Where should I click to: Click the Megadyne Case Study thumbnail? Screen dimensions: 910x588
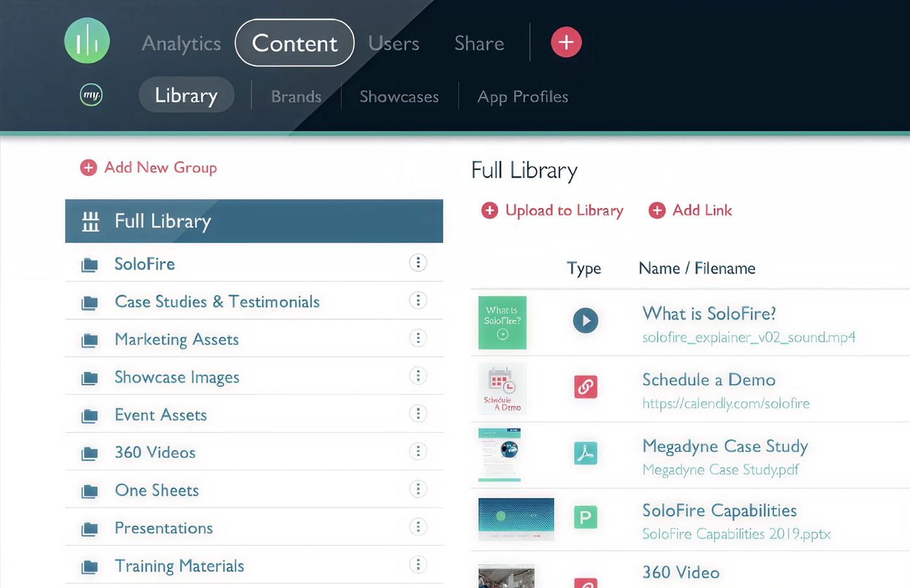click(500, 454)
